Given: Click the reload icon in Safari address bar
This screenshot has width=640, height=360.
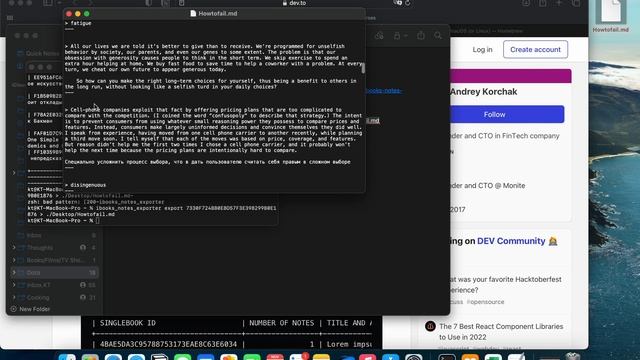Looking at the screenshot, I should point(407,3).
